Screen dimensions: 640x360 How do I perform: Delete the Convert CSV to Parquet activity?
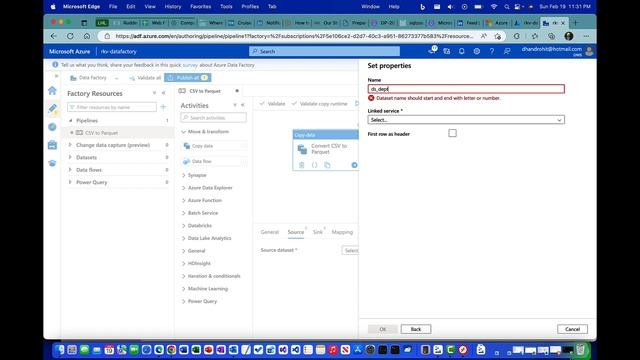pos(302,165)
